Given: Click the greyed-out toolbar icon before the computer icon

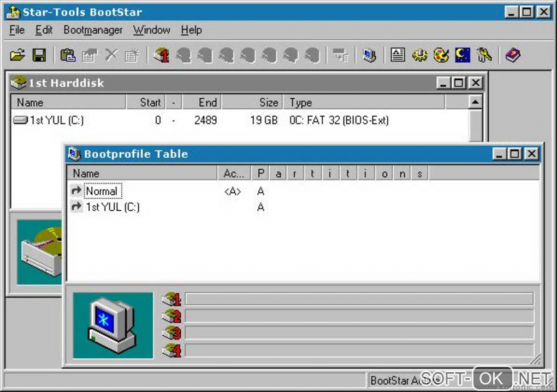Looking at the screenshot, I should coord(341,55).
